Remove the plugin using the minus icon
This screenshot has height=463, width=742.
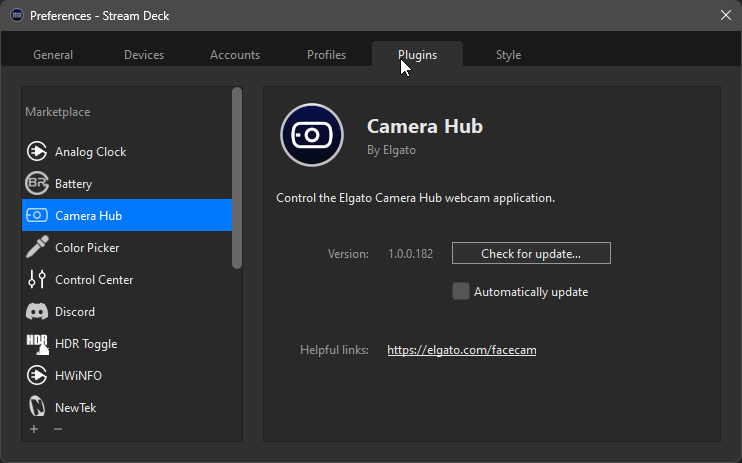(58, 429)
